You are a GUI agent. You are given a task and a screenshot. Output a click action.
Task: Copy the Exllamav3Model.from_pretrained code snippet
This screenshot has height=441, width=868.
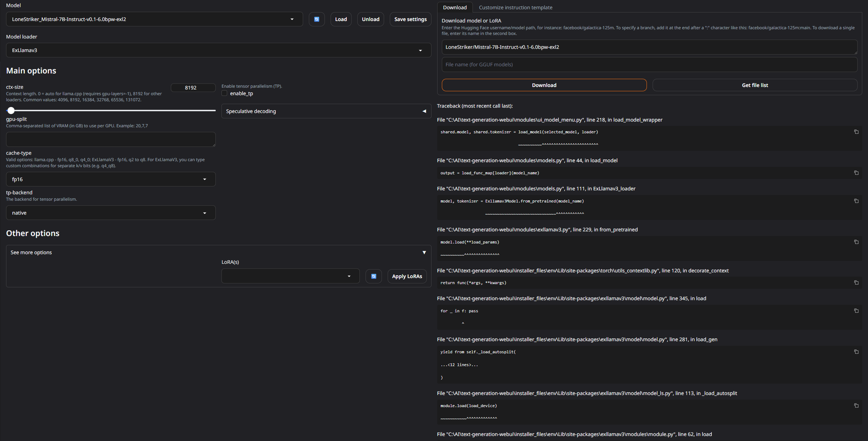(856, 201)
